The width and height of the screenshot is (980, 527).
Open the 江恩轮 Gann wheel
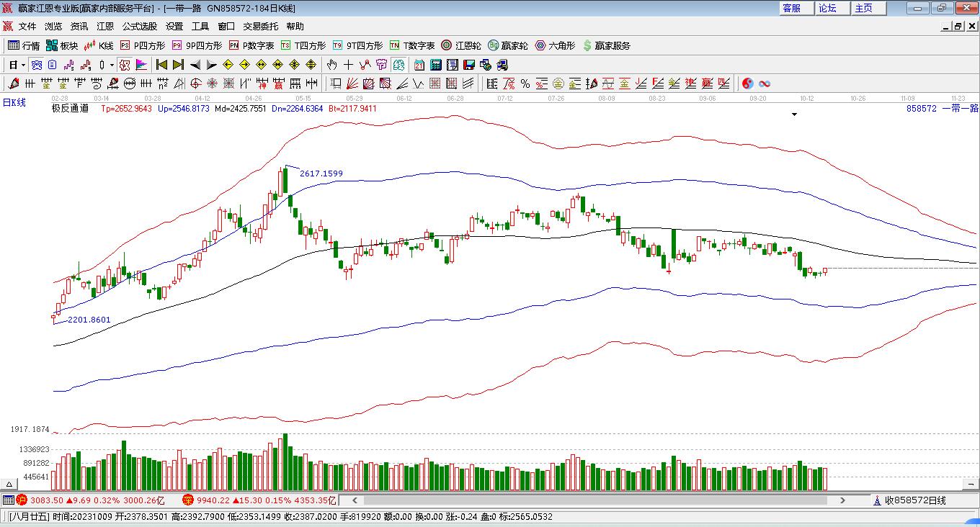pyautogui.click(x=461, y=45)
